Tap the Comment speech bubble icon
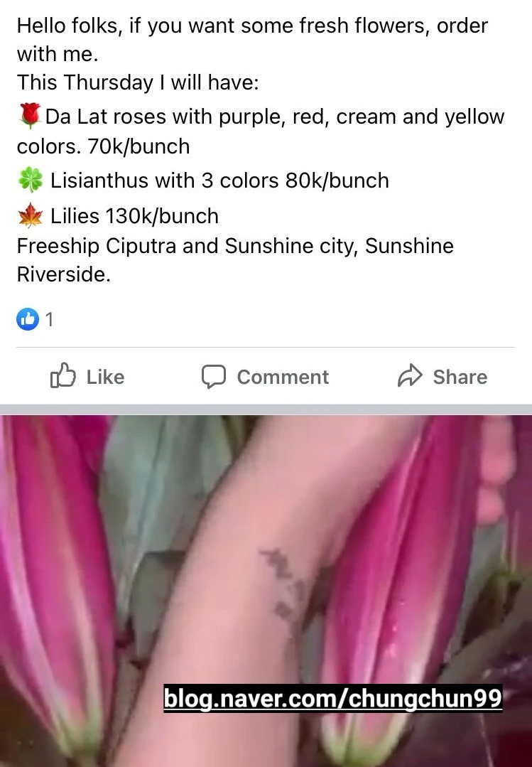The image size is (532, 767). tap(214, 377)
